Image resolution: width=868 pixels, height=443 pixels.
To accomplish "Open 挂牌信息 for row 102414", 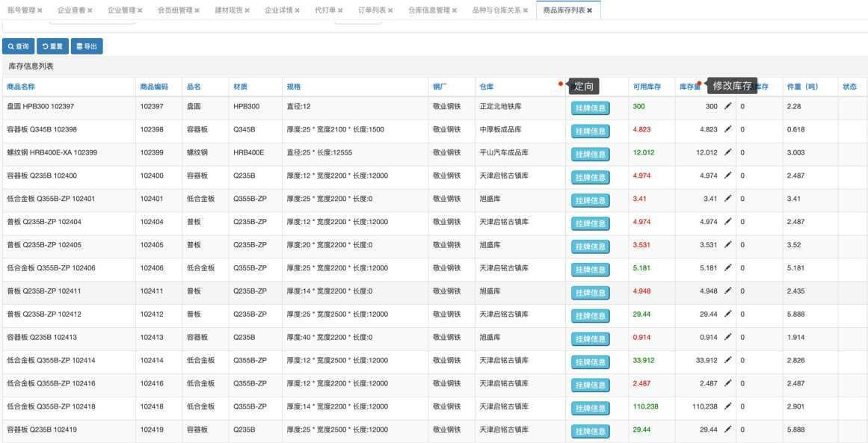I will click(x=591, y=362).
